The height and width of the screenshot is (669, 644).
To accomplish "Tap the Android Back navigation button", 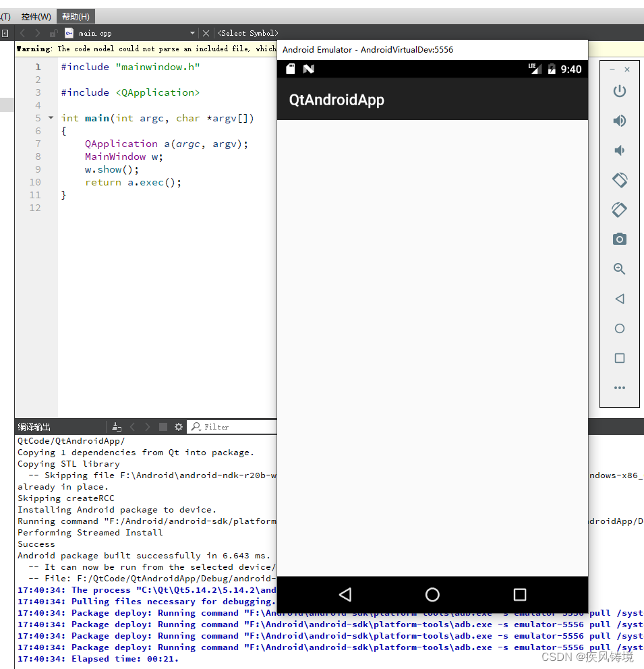I will (345, 594).
